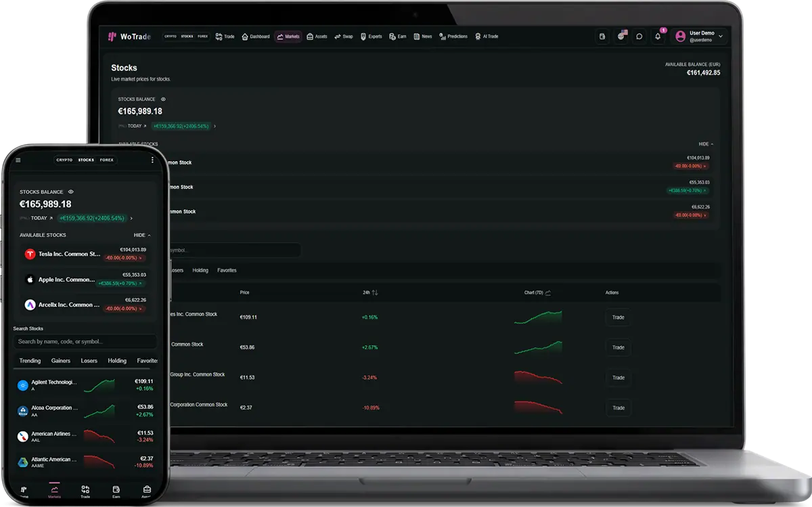
Task: Open Earn in the phone bottom bar
Action: tap(116, 491)
